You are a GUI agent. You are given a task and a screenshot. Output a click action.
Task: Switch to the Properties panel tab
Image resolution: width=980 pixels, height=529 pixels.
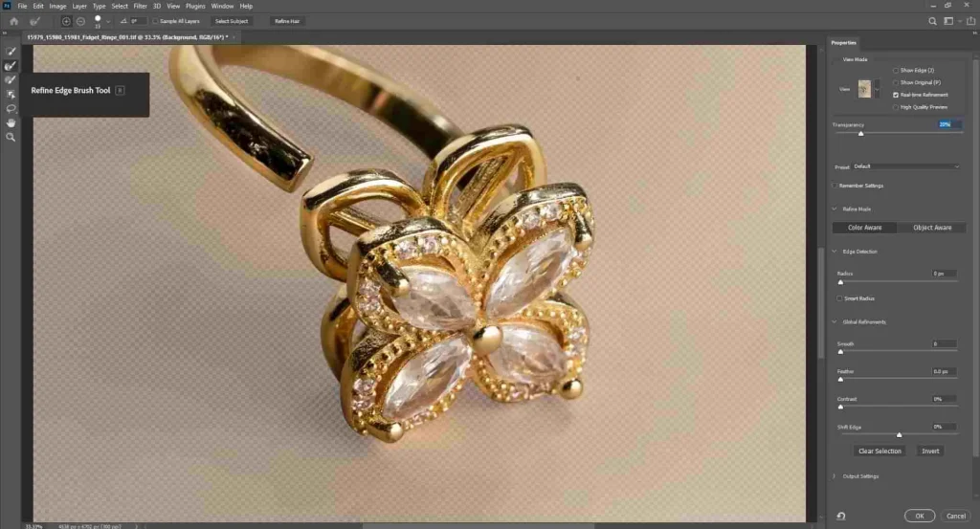844,43
